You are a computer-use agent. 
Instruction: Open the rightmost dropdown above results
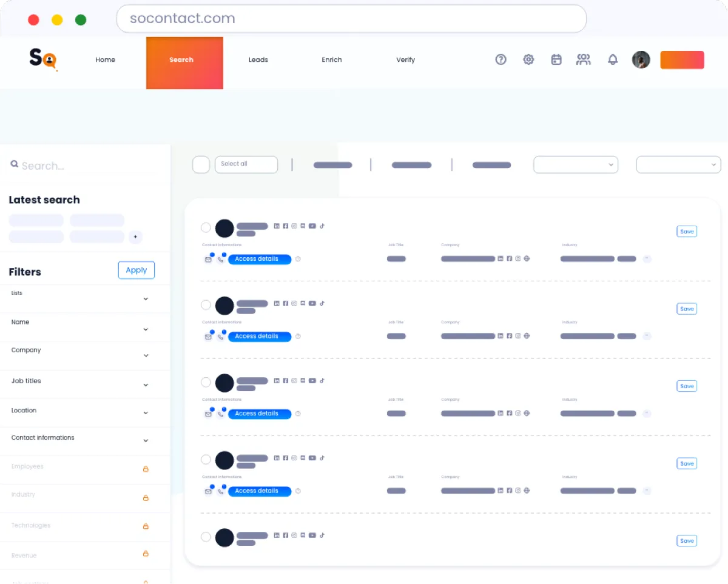[678, 164]
